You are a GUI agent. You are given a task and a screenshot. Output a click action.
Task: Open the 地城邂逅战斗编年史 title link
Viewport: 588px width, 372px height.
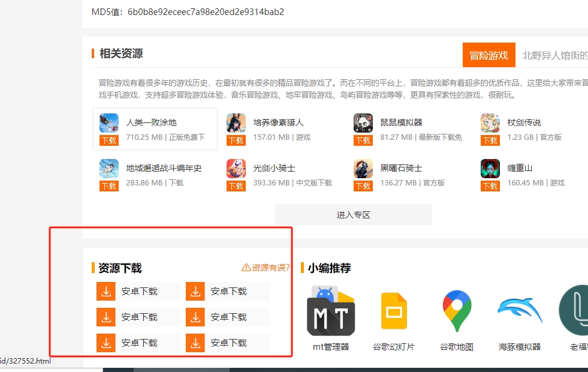pos(164,168)
